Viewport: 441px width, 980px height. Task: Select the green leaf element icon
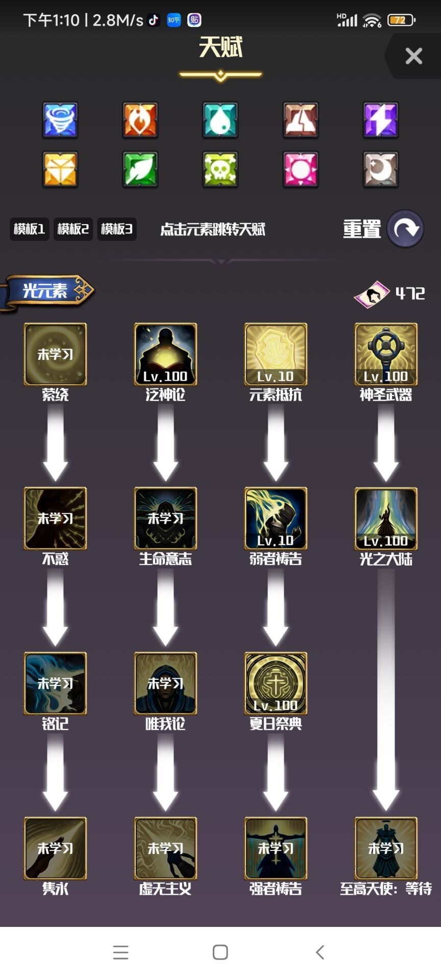(140, 169)
